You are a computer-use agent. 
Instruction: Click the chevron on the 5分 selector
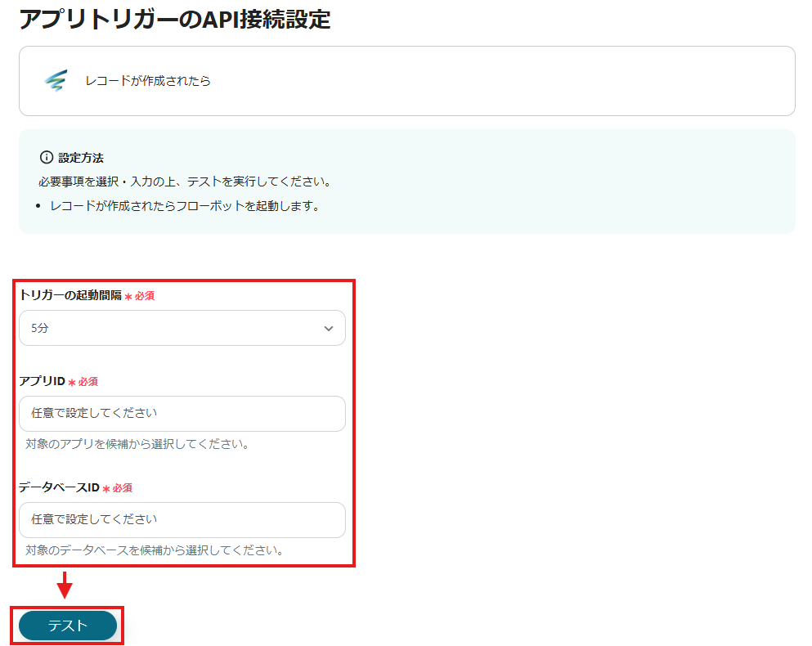tap(330, 328)
